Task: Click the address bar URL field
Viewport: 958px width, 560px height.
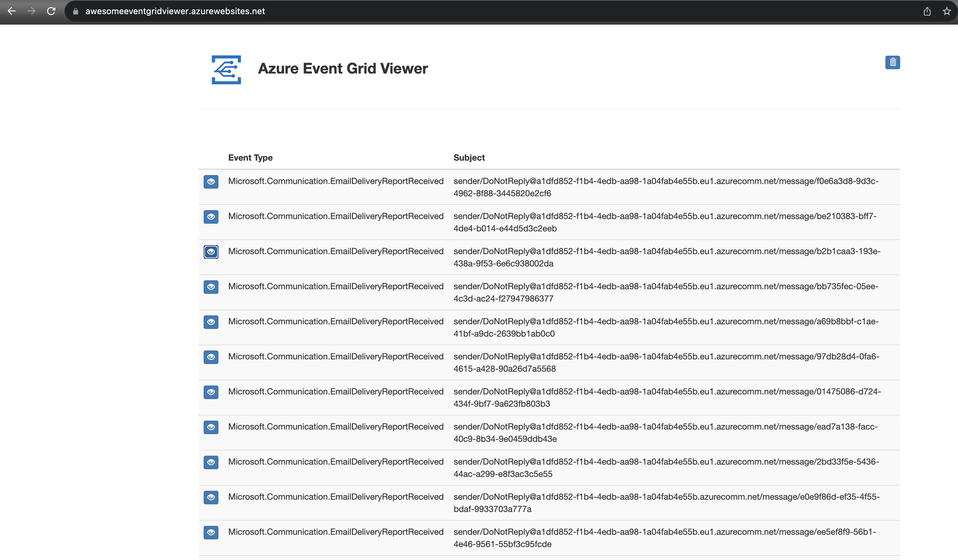Action: point(175,11)
